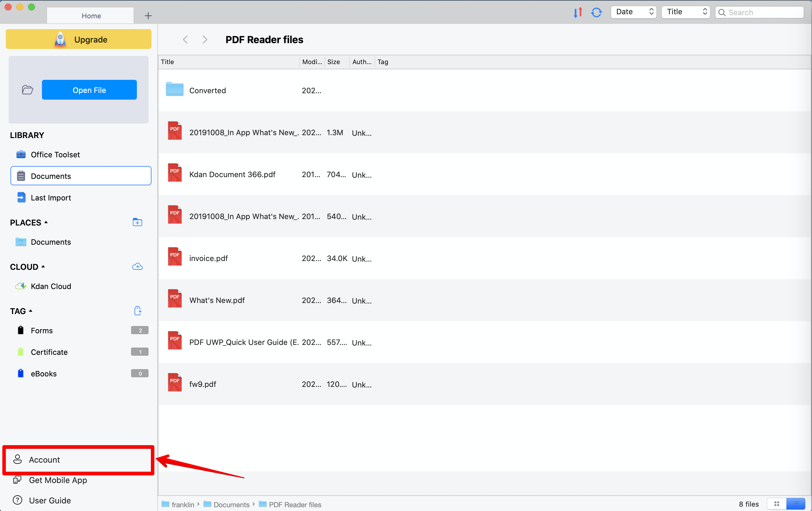
Task: Click the green Certificate tag icon
Action: (x=21, y=352)
